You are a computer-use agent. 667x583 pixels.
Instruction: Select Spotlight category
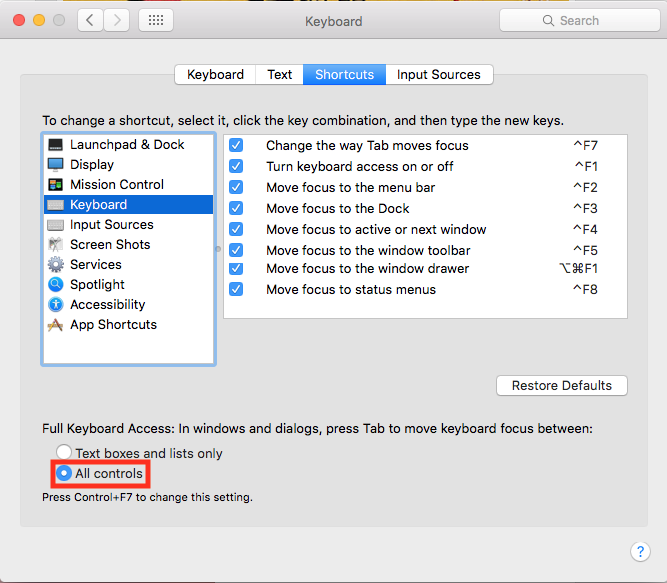pos(128,284)
